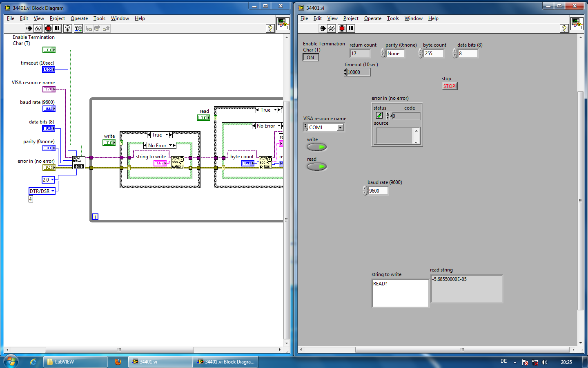The width and height of the screenshot is (588, 368).
Task: Select the parity terminal in block diagram
Action: 49,148
